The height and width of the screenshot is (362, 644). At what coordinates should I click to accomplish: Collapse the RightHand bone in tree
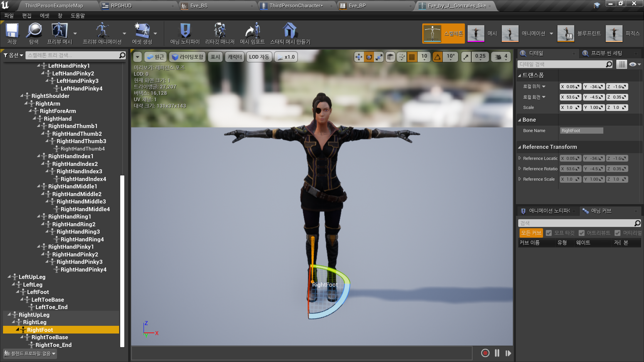click(x=34, y=119)
